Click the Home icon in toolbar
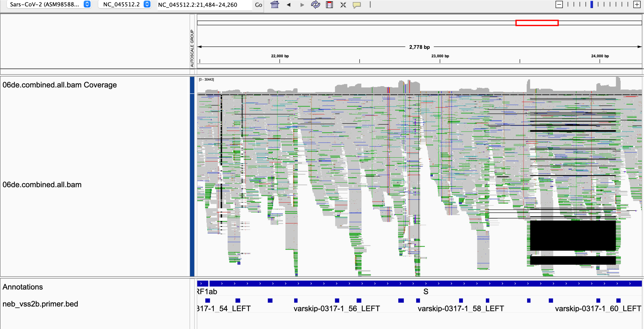644x329 pixels. [x=275, y=5]
